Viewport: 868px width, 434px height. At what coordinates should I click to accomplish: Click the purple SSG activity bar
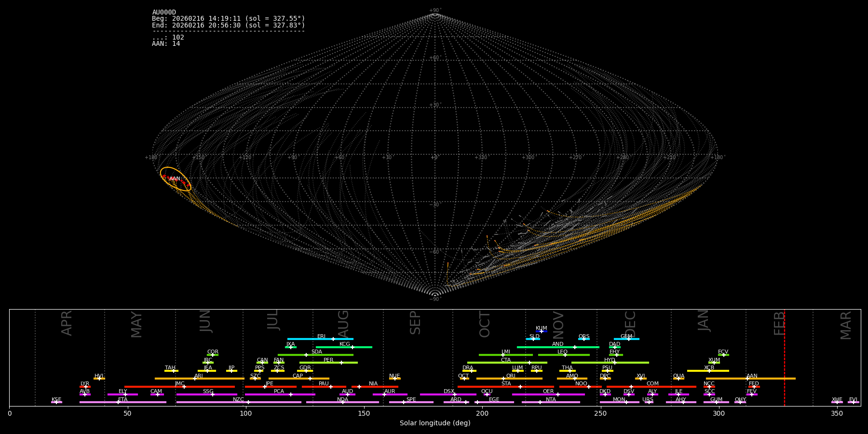pos(207,394)
